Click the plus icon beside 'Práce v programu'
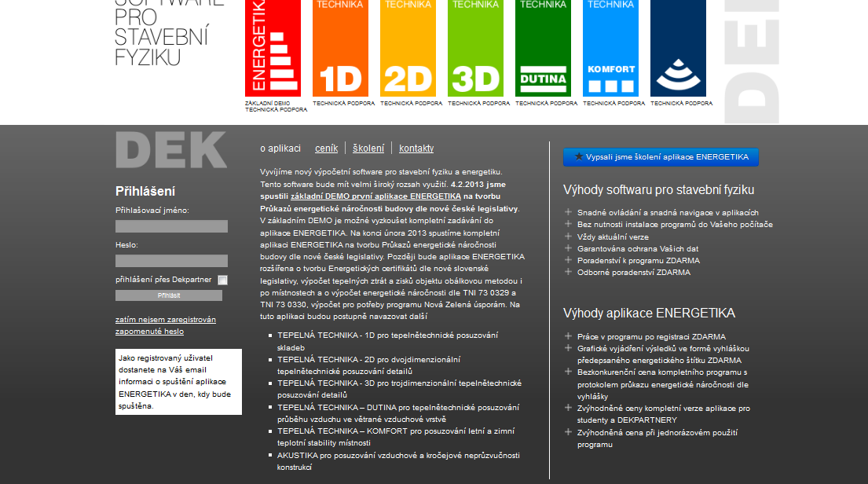 coord(568,336)
